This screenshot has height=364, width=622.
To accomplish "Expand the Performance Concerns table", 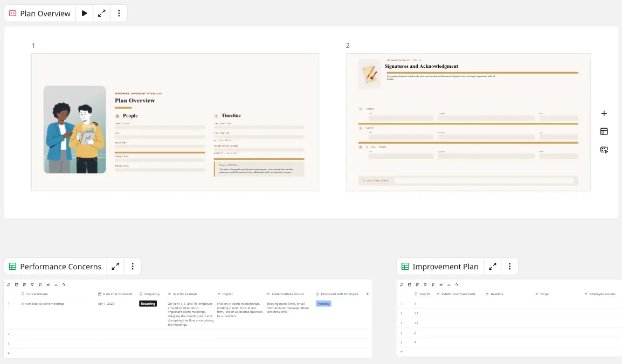I will coord(115,267).
